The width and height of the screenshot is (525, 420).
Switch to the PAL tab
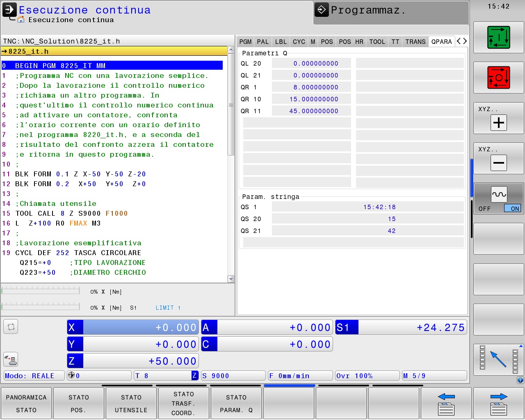pos(263,41)
